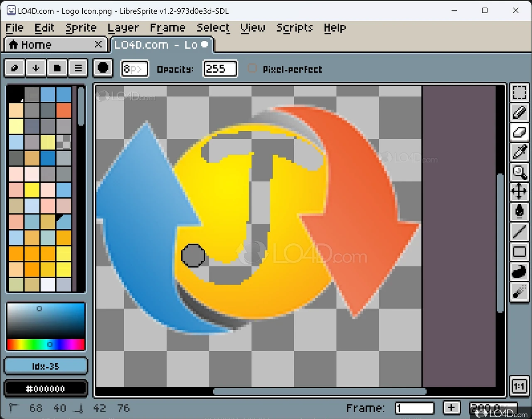Click the plus button next to Frame
Image resolution: width=532 pixels, height=419 pixels.
click(451, 408)
